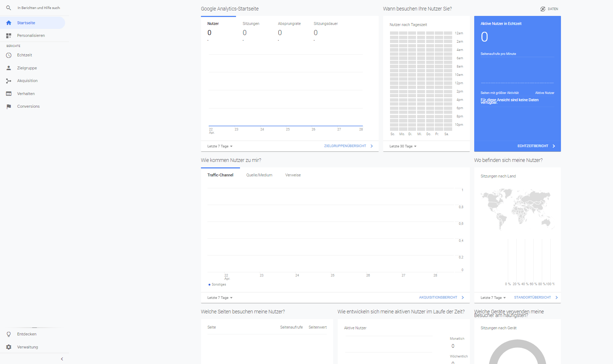Open the ZIELGRUPPENÜBERSICHT report link
The width and height of the screenshot is (613, 364).
tap(345, 146)
